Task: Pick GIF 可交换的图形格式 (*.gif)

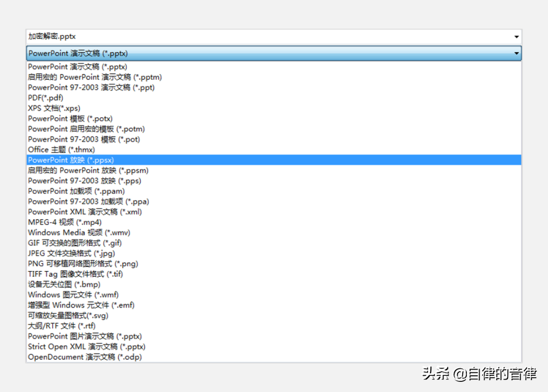Action: [274, 243]
